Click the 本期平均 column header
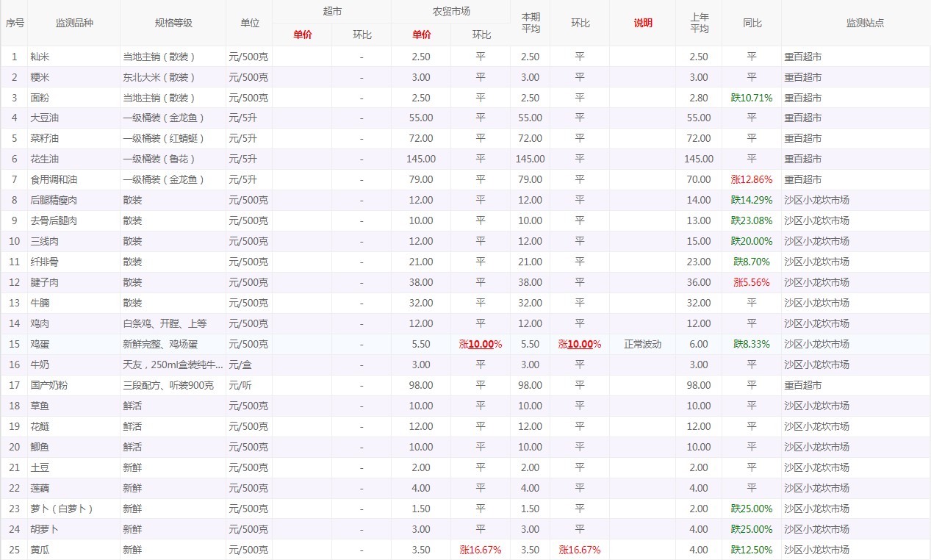The height and width of the screenshot is (560, 931). 530,23
